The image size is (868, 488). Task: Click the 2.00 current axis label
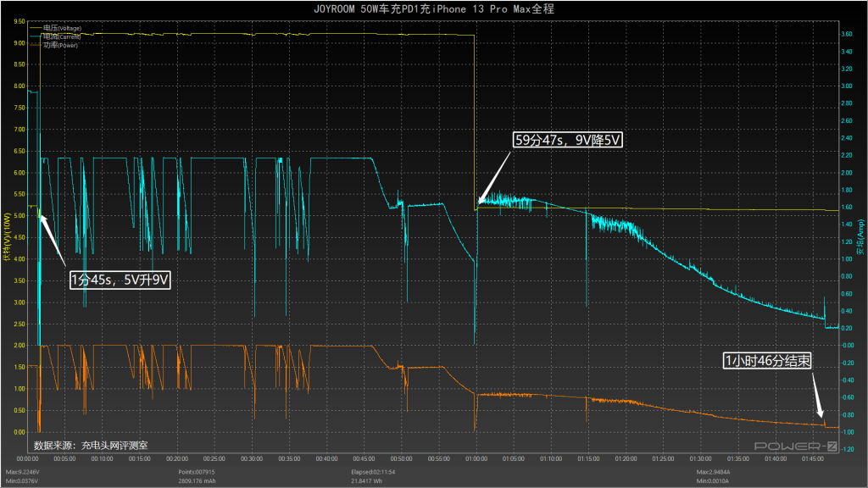[847, 173]
